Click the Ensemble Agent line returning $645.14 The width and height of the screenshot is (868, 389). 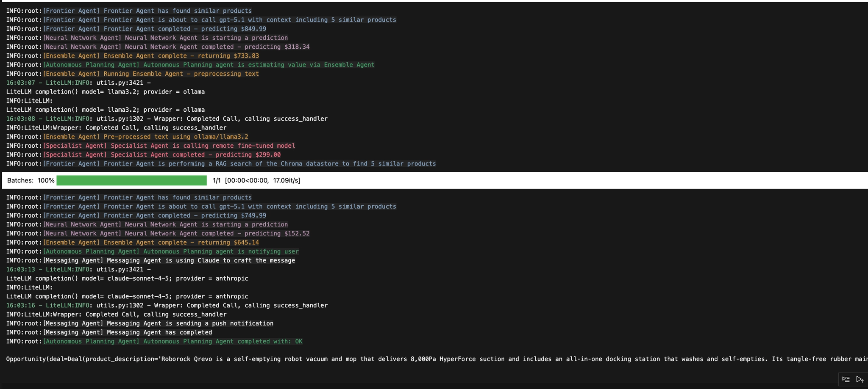point(133,243)
